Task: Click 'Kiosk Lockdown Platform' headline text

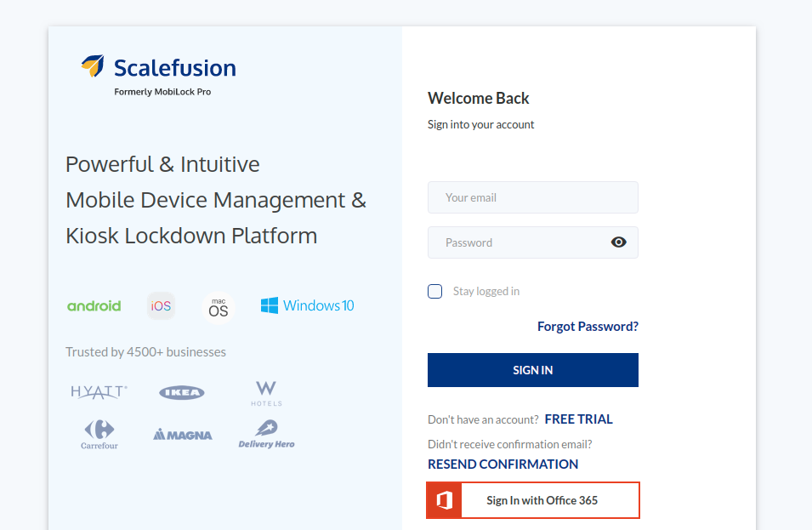Action: (x=191, y=237)
